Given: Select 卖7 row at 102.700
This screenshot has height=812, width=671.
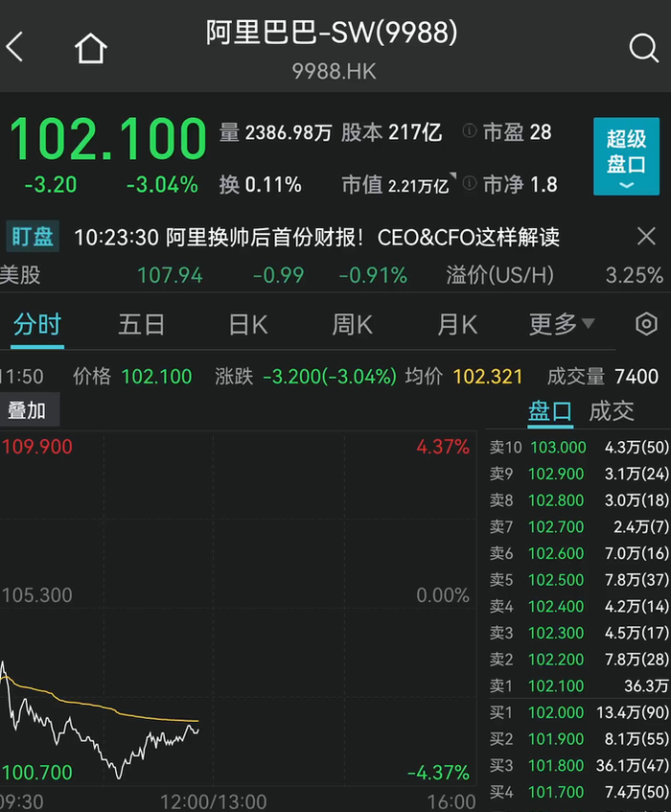Looking at the screenshot, I should pos(579,526).
